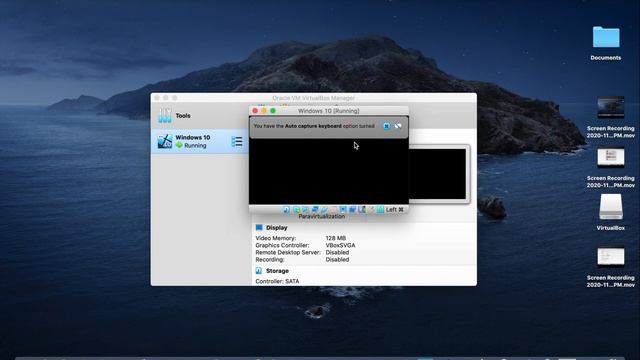Click the Running status under Windows 10
This screenshot has width=640, height=360.
point(195,146)
